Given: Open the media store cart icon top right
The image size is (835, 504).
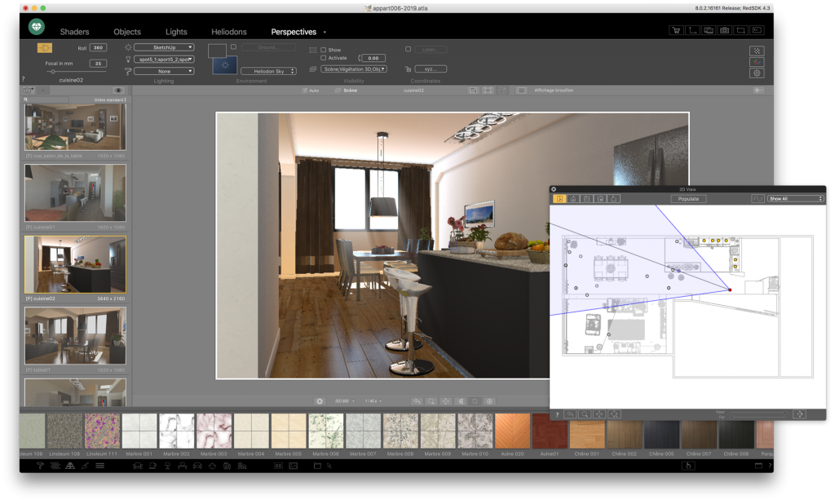Looking at the screenshot, I should (676, 29).
